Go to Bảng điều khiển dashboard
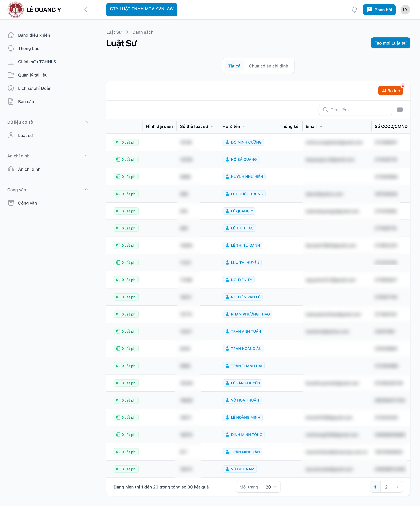 click(34, 35)
